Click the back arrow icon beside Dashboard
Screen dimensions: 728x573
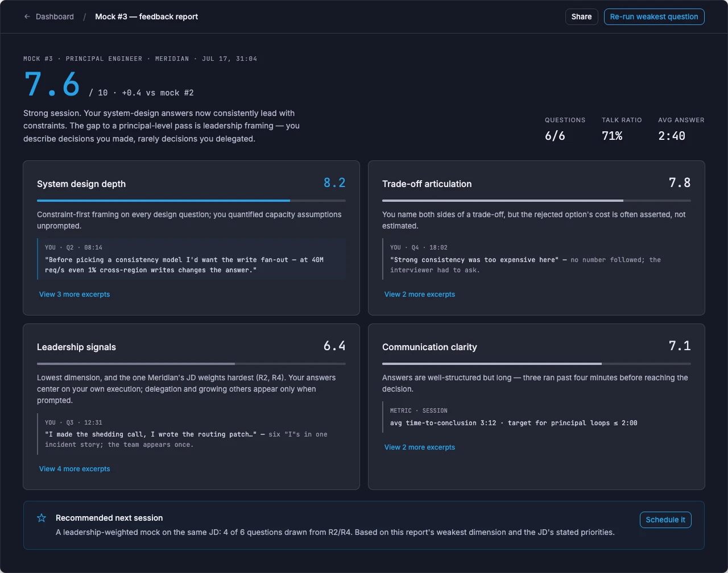pyautogui.click(x=27, y=16)
